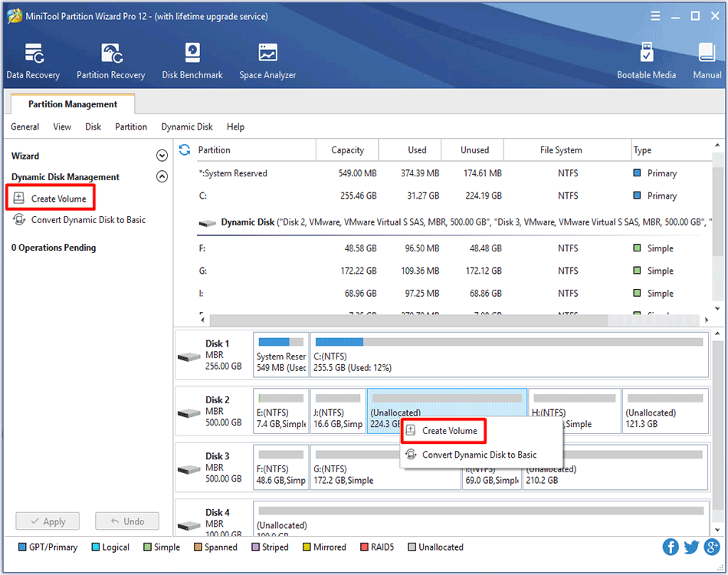Open the Partition menu

pyautogui.click(x=130, y=127)
